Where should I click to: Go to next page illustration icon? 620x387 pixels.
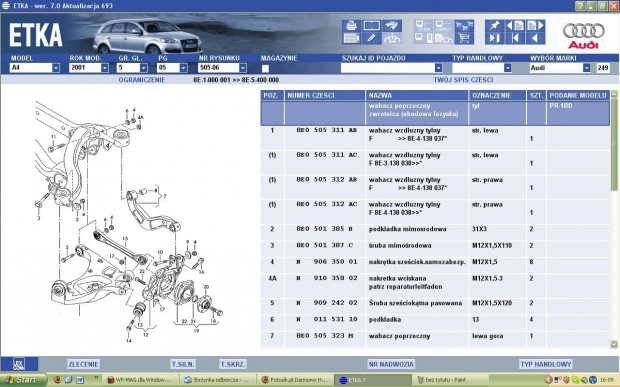(535, 26)
